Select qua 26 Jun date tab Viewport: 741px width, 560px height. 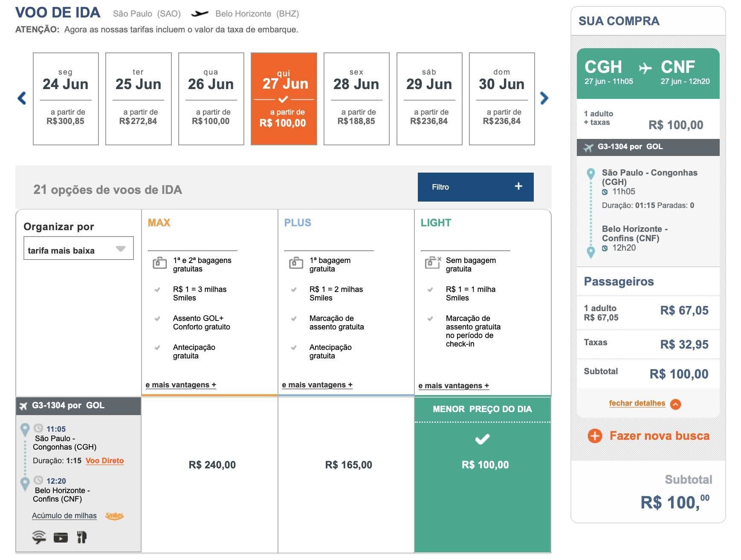[211, 99]
